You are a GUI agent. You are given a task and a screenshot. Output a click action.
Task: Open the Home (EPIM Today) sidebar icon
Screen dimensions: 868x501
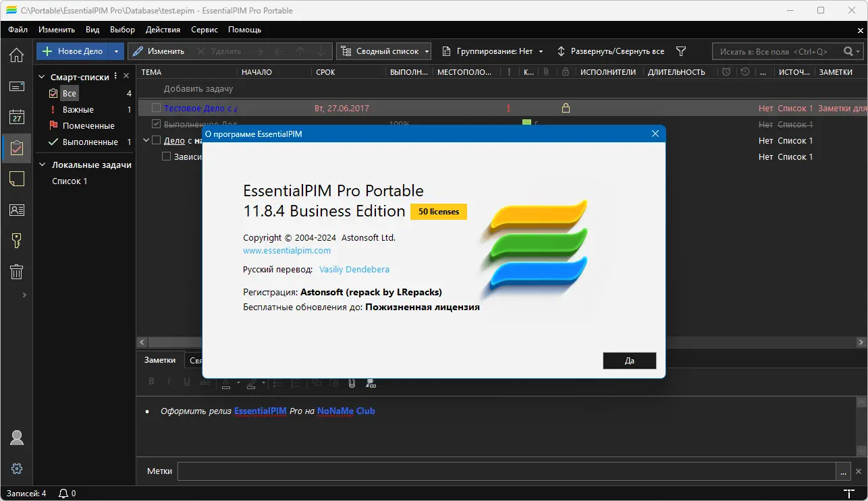pos(16,55)
